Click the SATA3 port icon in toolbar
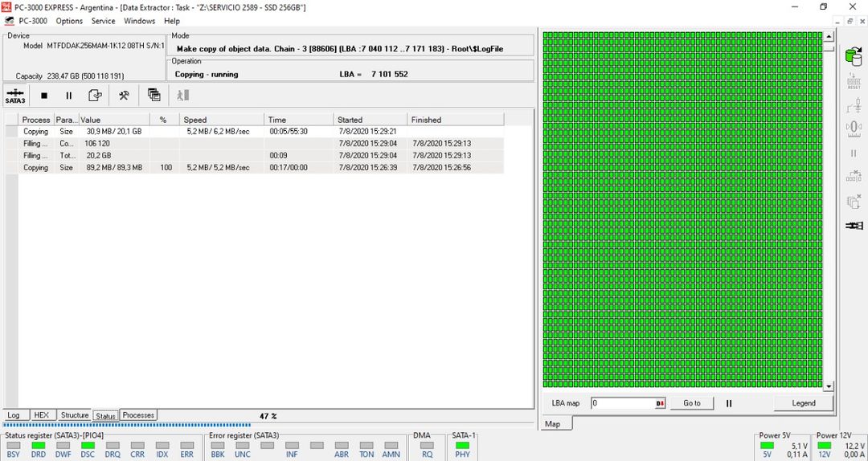This screenshot has width=868, height=461. point(15,96)
